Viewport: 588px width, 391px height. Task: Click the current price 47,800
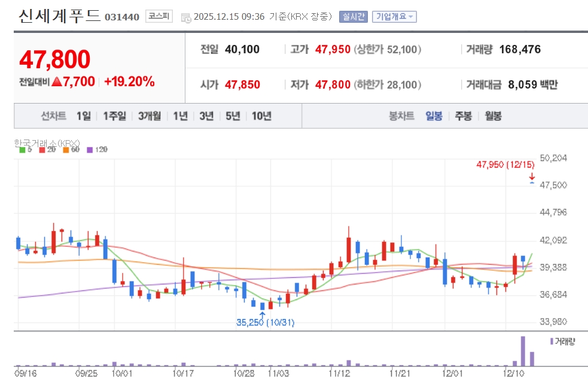[55, 59]
